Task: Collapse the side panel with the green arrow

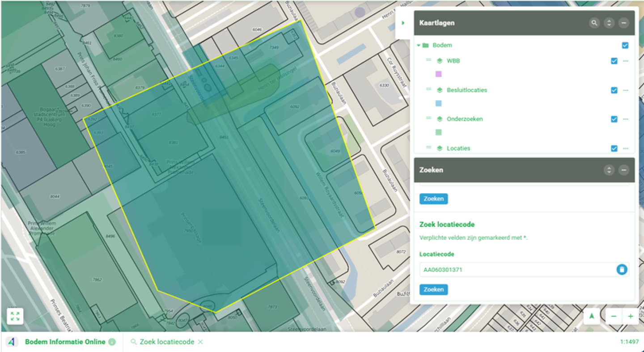Action: [x=403, y=23]
